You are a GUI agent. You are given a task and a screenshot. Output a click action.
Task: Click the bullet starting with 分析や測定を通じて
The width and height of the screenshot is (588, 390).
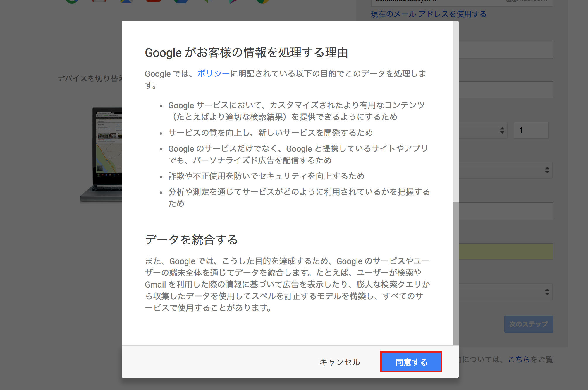(x=299, y=198)
